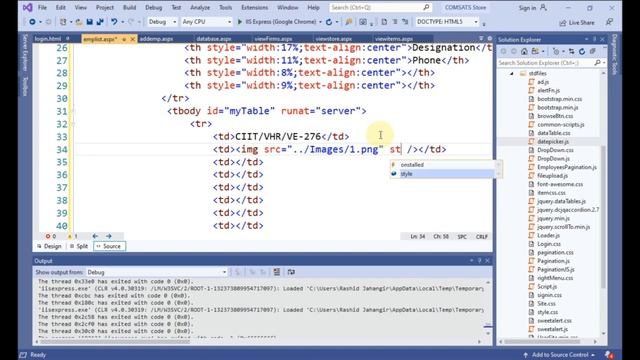This screenshot has height=360, width=640.
Task: Open the Edit menu
Action: pos(60,8)
